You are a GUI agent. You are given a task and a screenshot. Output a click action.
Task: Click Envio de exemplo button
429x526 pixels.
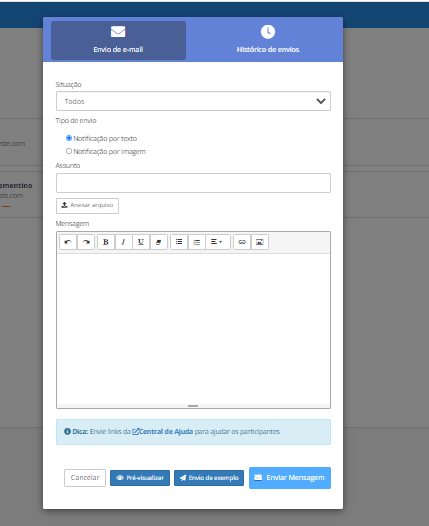(209, 478)
